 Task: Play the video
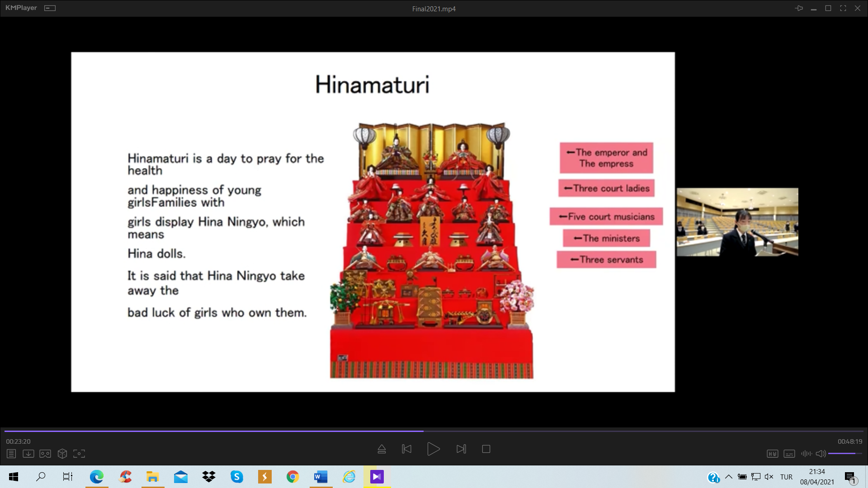(x=433, y=449)
